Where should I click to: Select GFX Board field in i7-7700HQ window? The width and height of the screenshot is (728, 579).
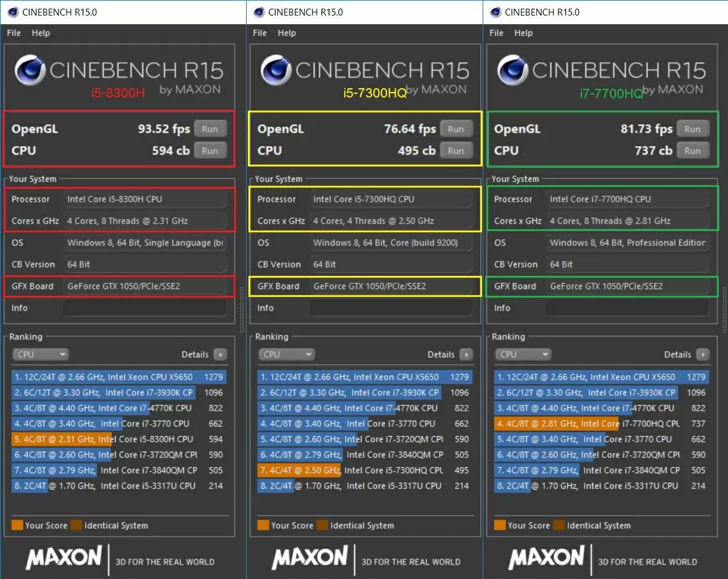point(628,286)
